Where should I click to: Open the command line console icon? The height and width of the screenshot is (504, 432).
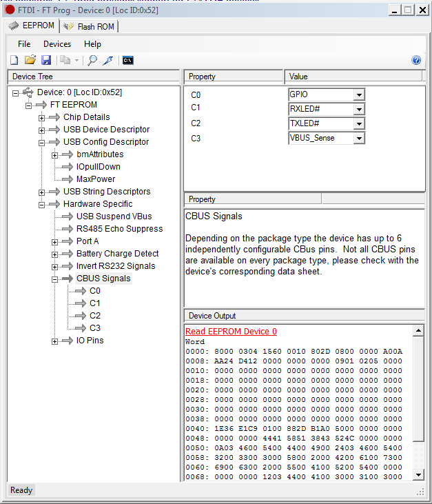[x=128, y=60]
